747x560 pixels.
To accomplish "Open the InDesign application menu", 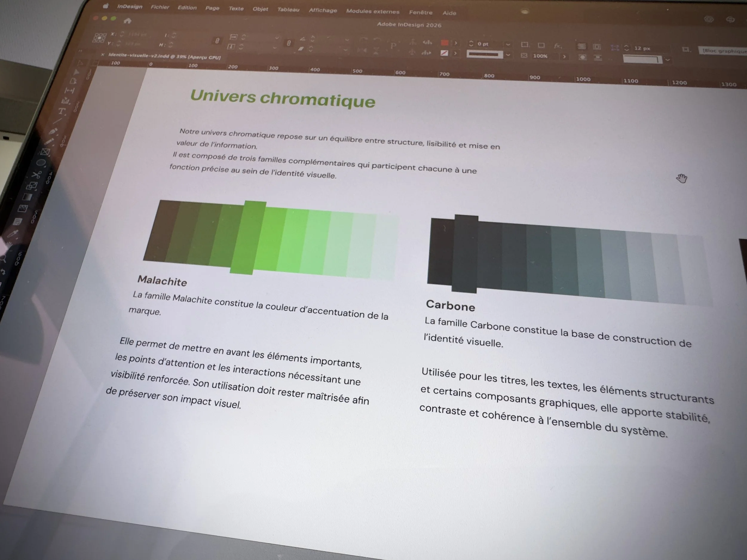I will pyautogui.click(x=130, y=6).
